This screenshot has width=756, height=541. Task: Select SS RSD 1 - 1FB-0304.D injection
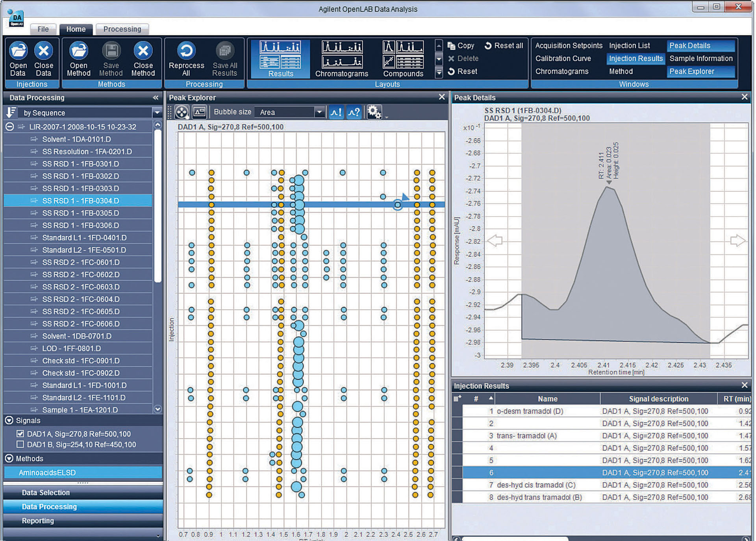coord(78,201)
